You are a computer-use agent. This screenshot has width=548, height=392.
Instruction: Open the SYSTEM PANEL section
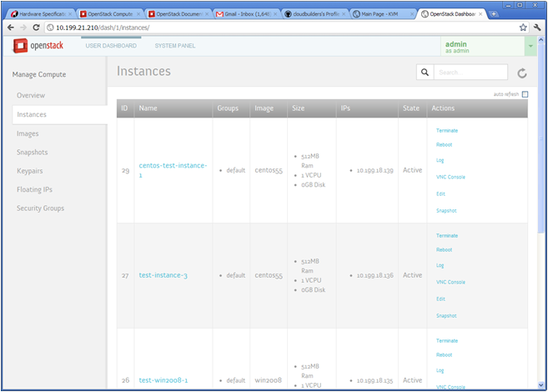click(175, 46)
